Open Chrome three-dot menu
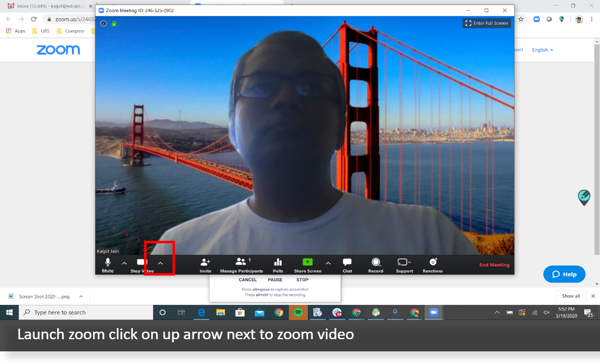This screenshot has height=364, width=600. (x=591, y=19)
